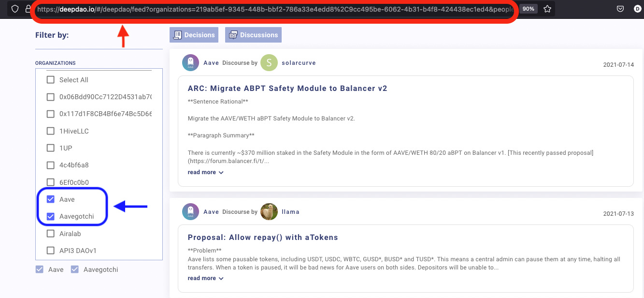The width and height of the screenshot is (644, 298).
Task: Check the Select All checkbox
Action: tap(50, 80)
